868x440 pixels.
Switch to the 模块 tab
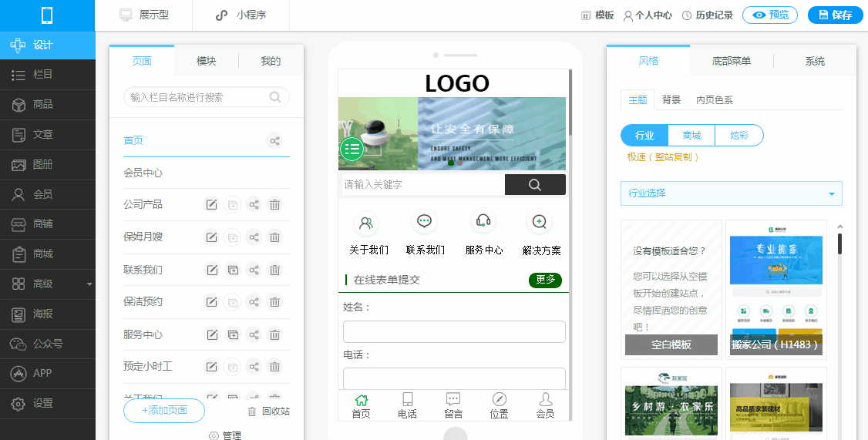click(206, 61)
